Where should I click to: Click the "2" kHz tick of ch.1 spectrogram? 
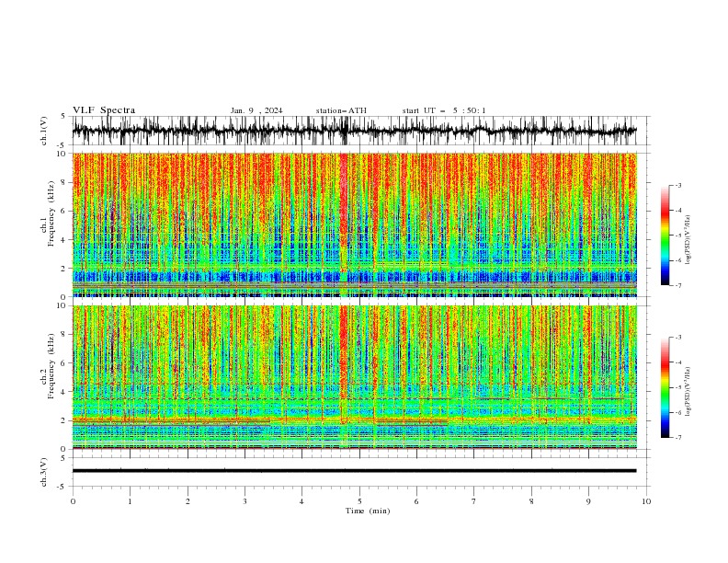[64, 269]
